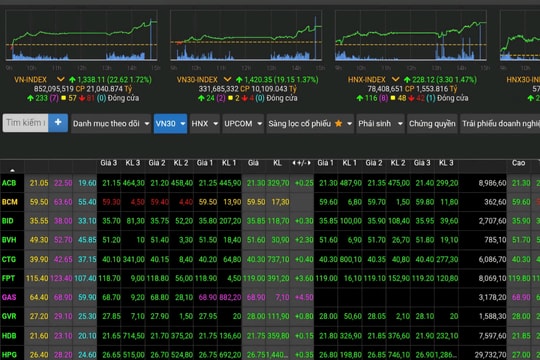The image size is (540, 360).
Task: Select the BID stock symbol
Action: (x=8, y=221)
